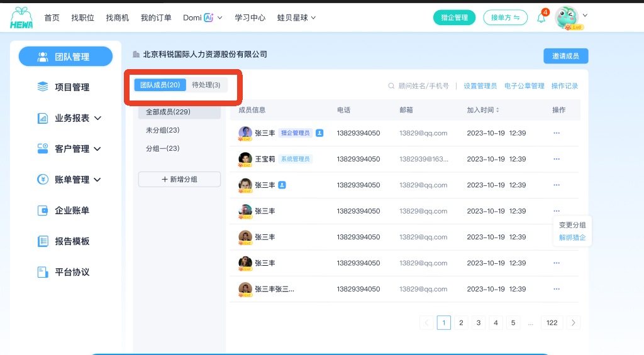This screenshot has width=644, height=355.
Task: Open the 项目管理 sidebar icon
Action: 43,87
